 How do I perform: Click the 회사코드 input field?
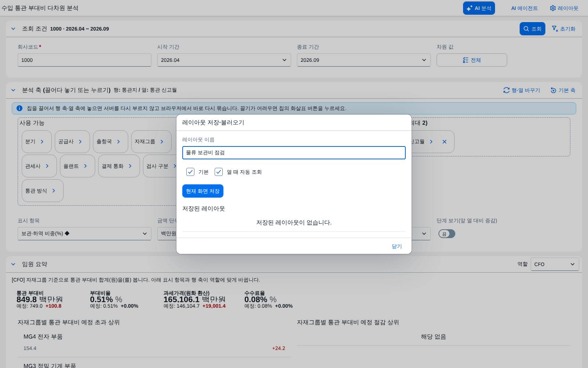(85, 60)
